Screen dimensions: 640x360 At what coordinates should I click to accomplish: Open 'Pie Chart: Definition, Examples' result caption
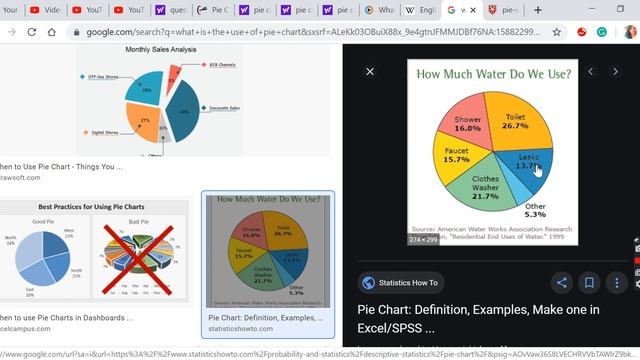[x=265, y=318]
